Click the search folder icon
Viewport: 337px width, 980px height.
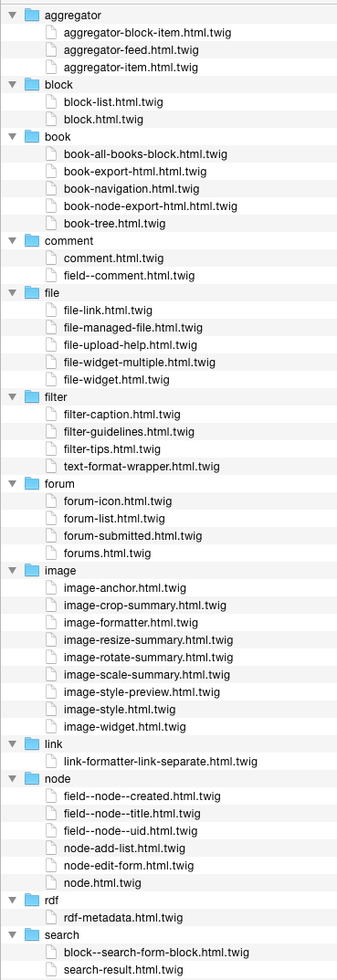pyautogui.click(x=31, y=934)
